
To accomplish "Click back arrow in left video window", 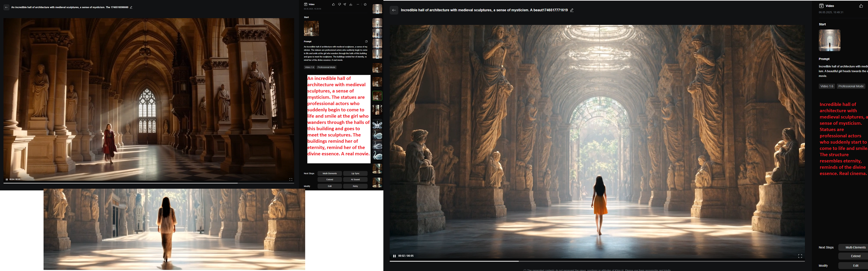I will (7, 7).
